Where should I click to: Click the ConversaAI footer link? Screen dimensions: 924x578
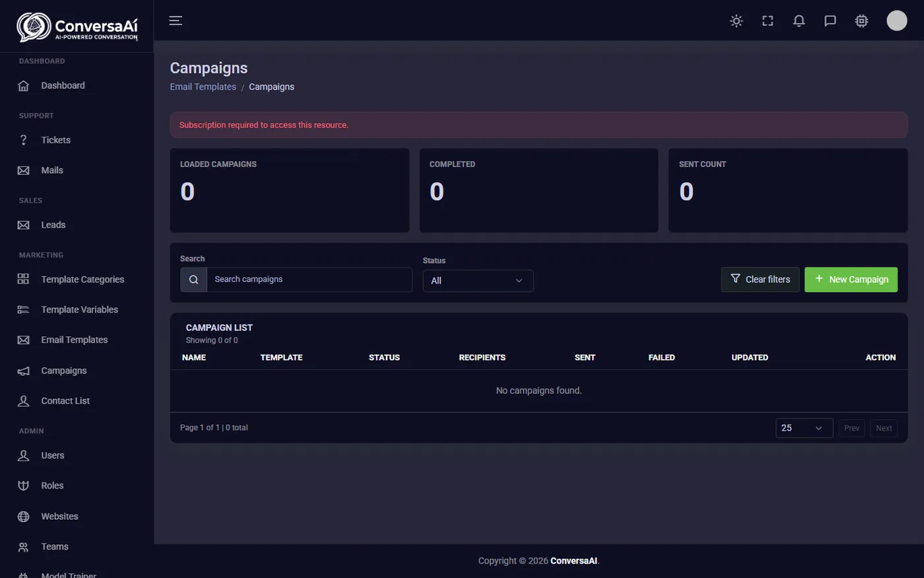574,561
